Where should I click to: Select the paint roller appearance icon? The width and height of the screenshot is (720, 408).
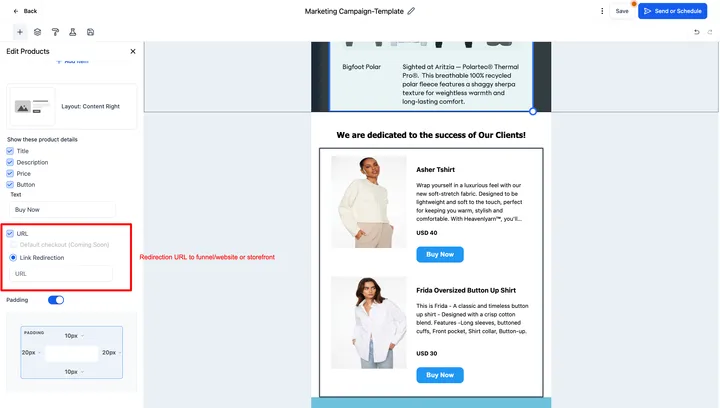tap(55, 32)
